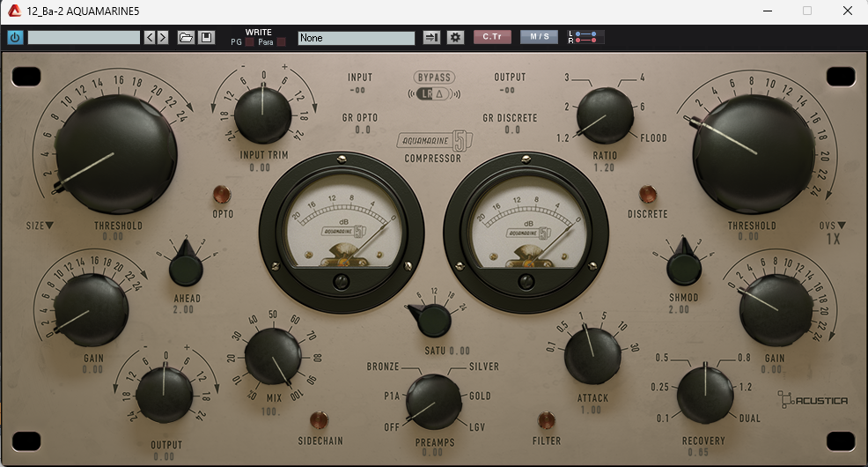This screenshot has height=467, width=868.
Task: Select the SILVER preamp label
Action: (484, 367)
